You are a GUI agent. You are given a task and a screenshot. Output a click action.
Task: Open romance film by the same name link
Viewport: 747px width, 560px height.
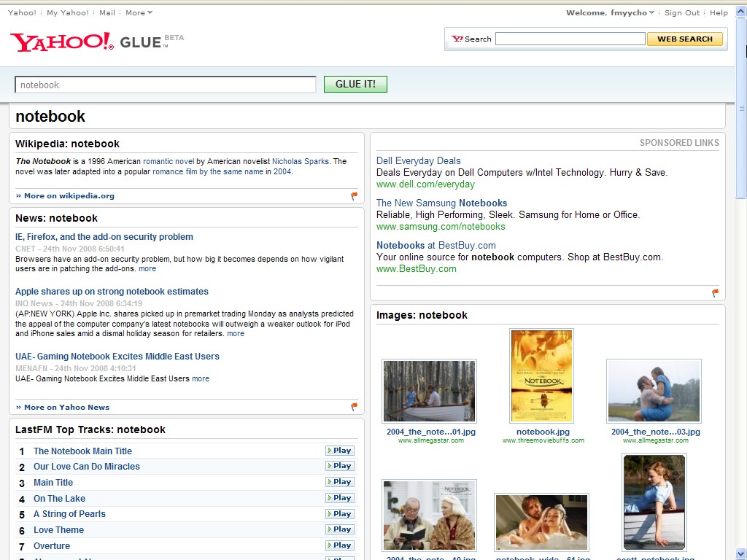coord(208,172)
